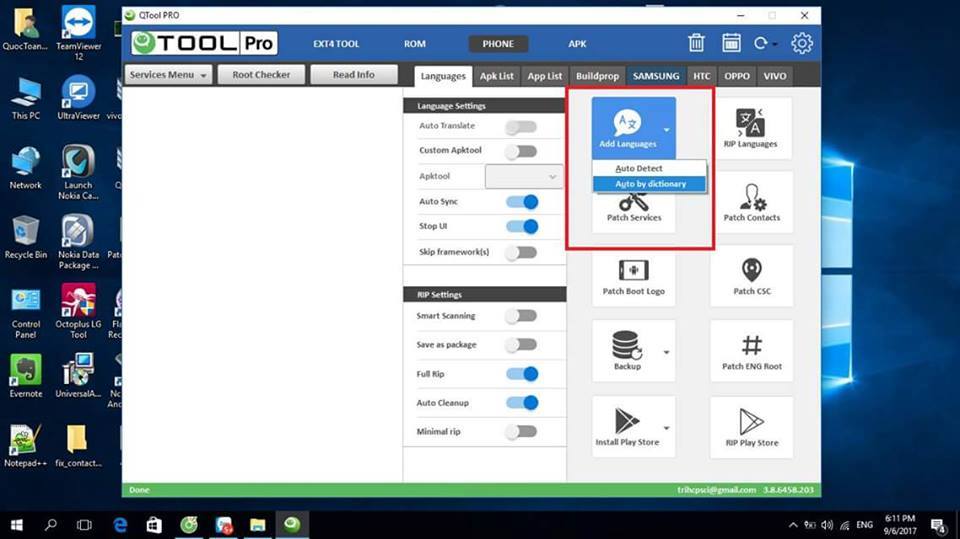Open the Microsoft Store from taskbar
The width and height of the screenshot is (960, 539).
154,525
